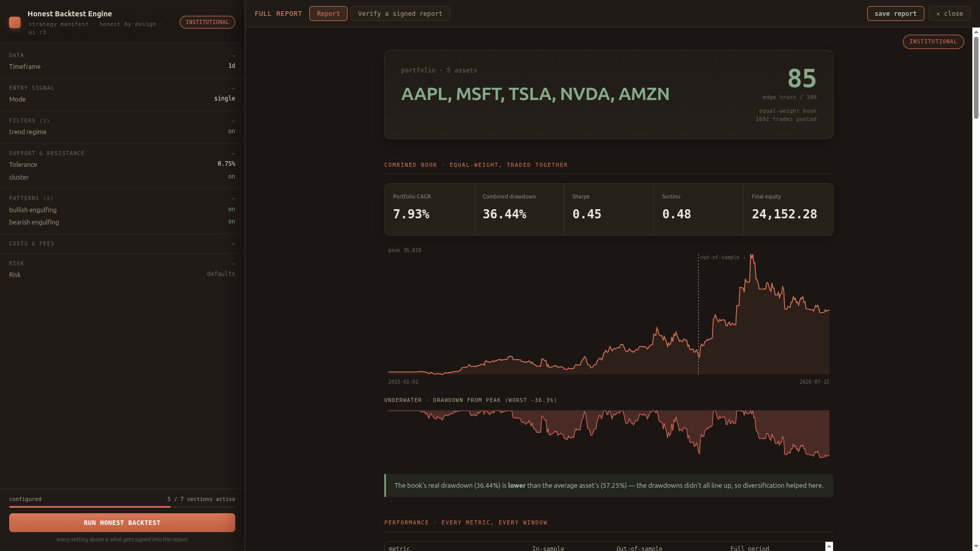The height and width of the screenshot is (551, 980).
Task: Expand the ENTRY SIGNAL section arrow
Action: point(233,88)
